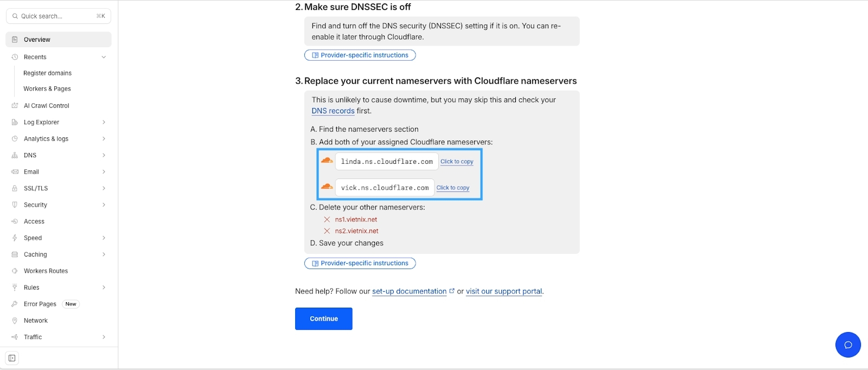Open the Traffic section
Viewport: 868px width, 370px height.
(33, 336)
